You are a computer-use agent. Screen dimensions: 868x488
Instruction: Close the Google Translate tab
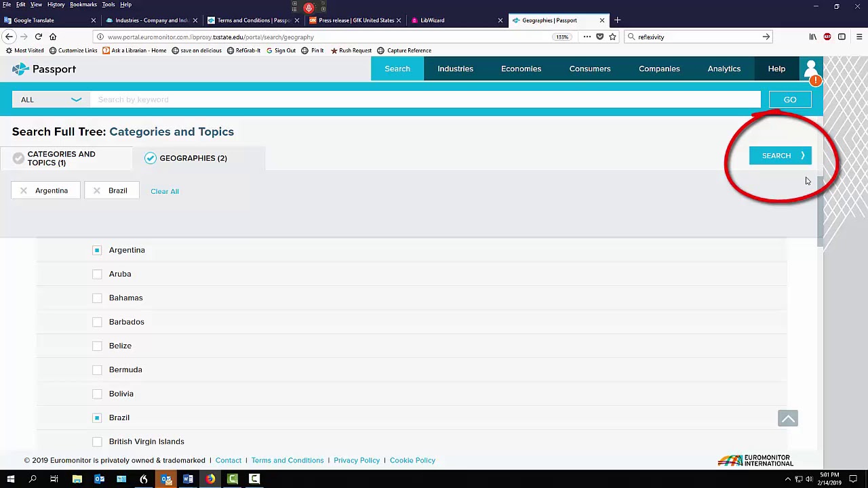pyautogui.click(x=94, y=20)
